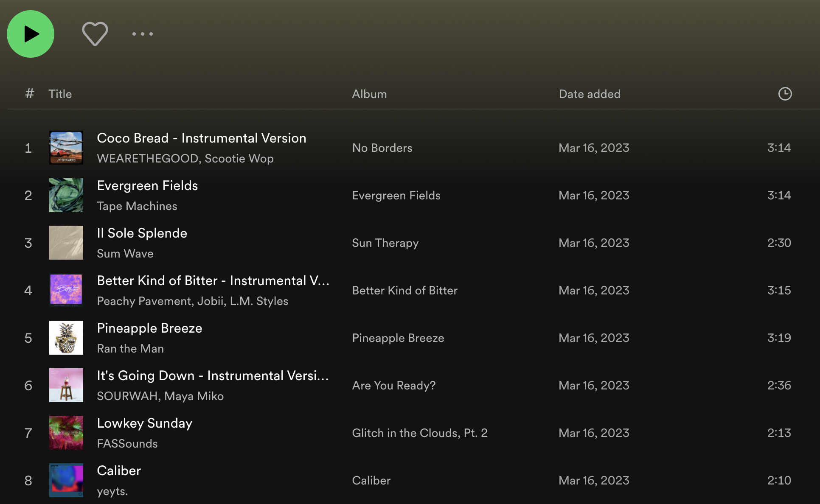Like the playlist with heart icon
The width and height of the screenshot is (820, 504).
[x=95, y=34]
